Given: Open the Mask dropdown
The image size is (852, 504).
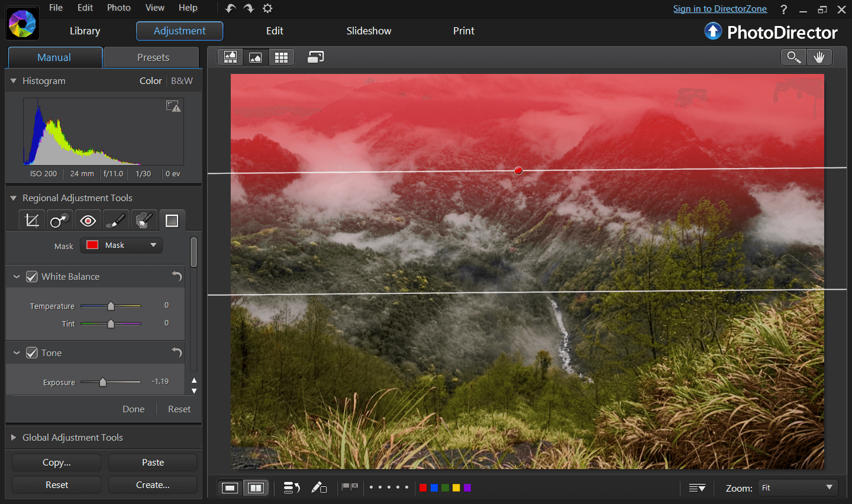Looking at the screenshot, I should point(121,245).
